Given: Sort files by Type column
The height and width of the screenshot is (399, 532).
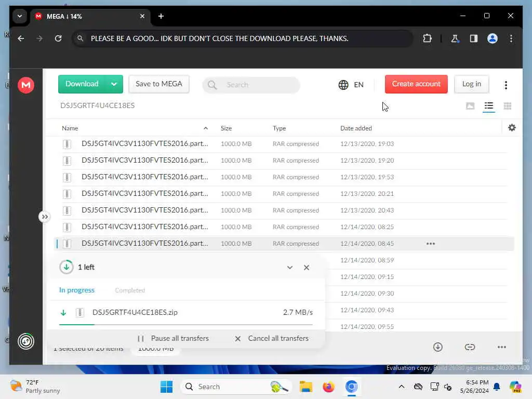Looking at the screenshot, I should [x=279, y=128].
